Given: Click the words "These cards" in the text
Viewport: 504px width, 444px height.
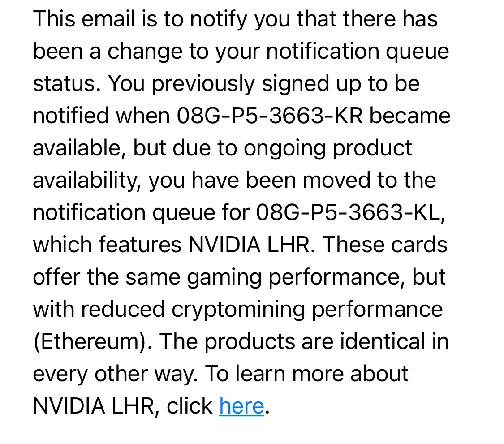Looking at the screenshot, I should tap(385, 244).
